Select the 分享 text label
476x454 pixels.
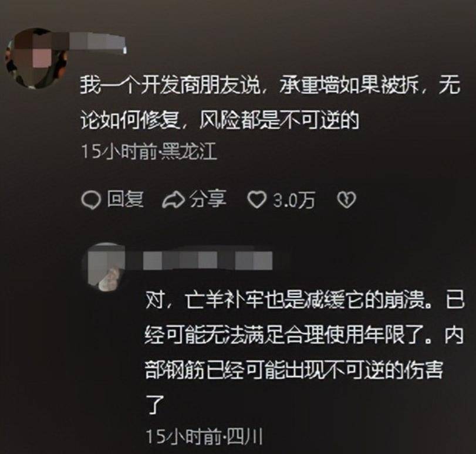208,199
